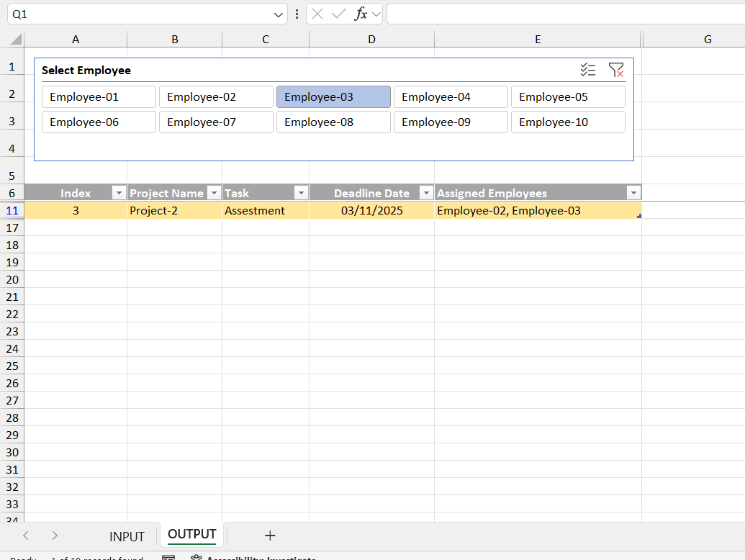Select Employee-04 in the slicer
745x560 pixels.
[x=451, y=97]
